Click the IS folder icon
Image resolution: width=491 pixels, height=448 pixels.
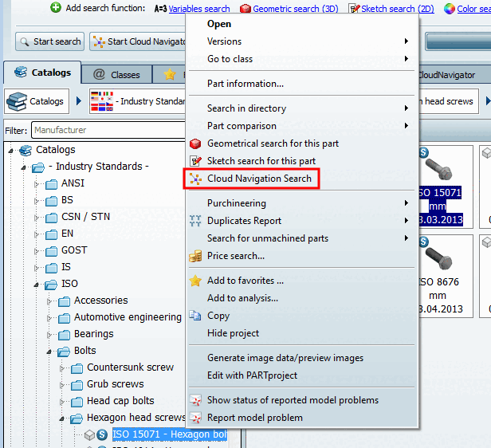pyautogui.click(x=51, y=268)
